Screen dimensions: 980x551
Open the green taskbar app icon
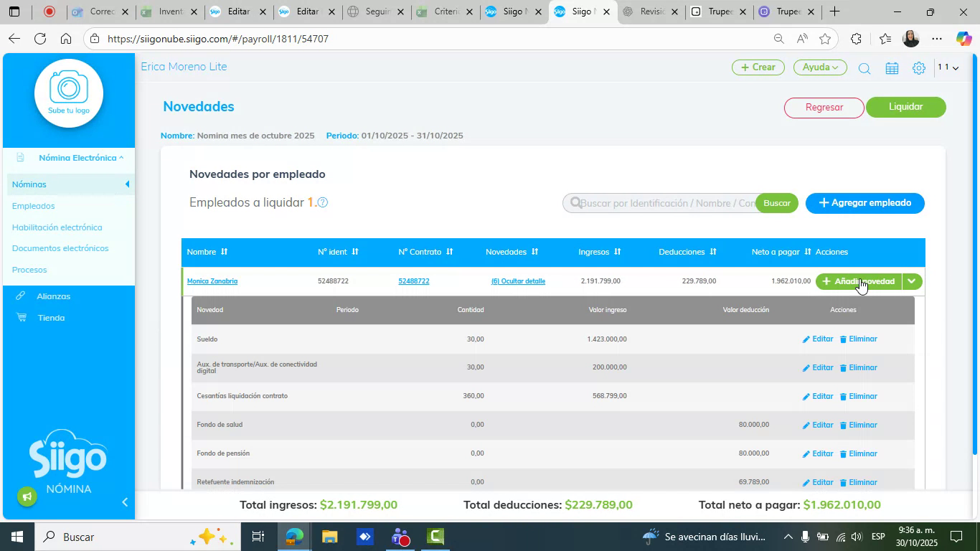coord(435,537)
